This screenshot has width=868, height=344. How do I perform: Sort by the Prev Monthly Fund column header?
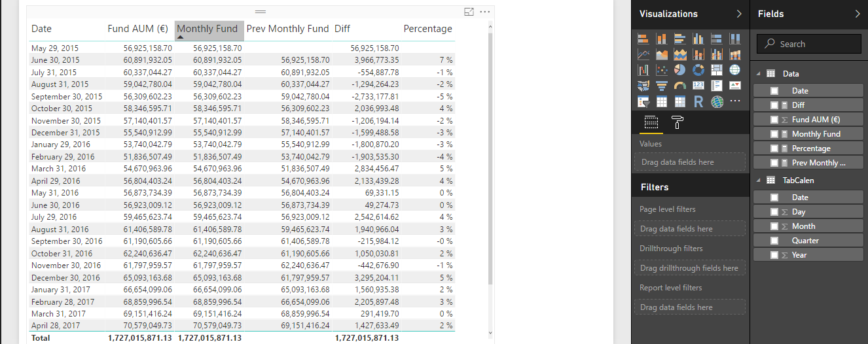(288, 29)
